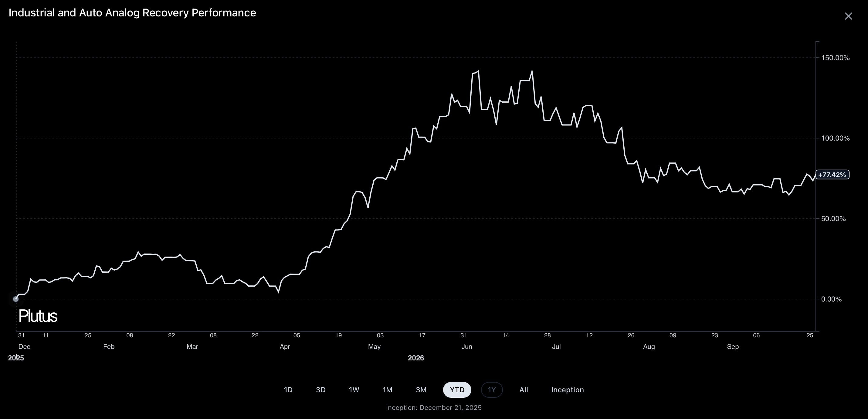Screen dimensions: 868x419
Task: Click the +77.42% current value badge
Action: tap(832, 175)
